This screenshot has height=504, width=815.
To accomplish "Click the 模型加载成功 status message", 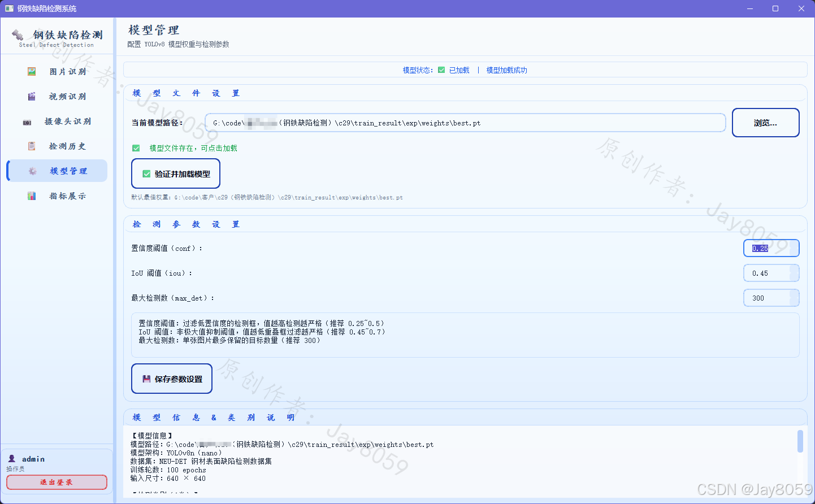I will (507, 70).
